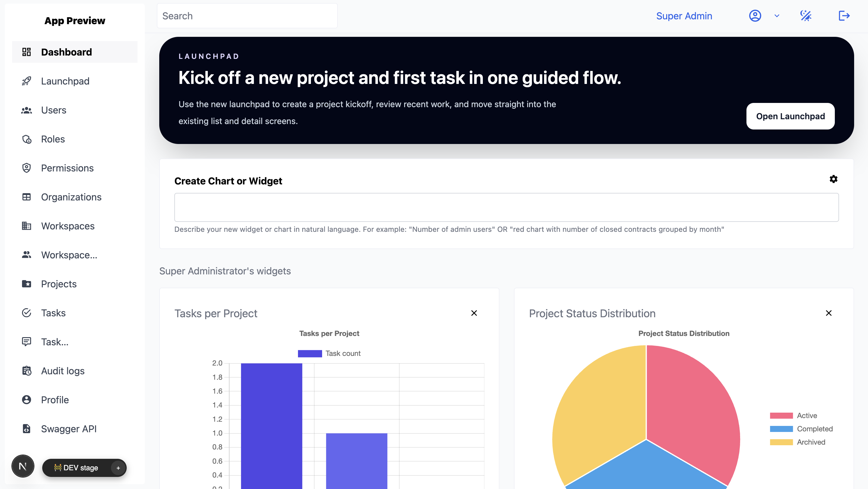
Task: Expand the user menu chevron
Action: click(777, 16)
